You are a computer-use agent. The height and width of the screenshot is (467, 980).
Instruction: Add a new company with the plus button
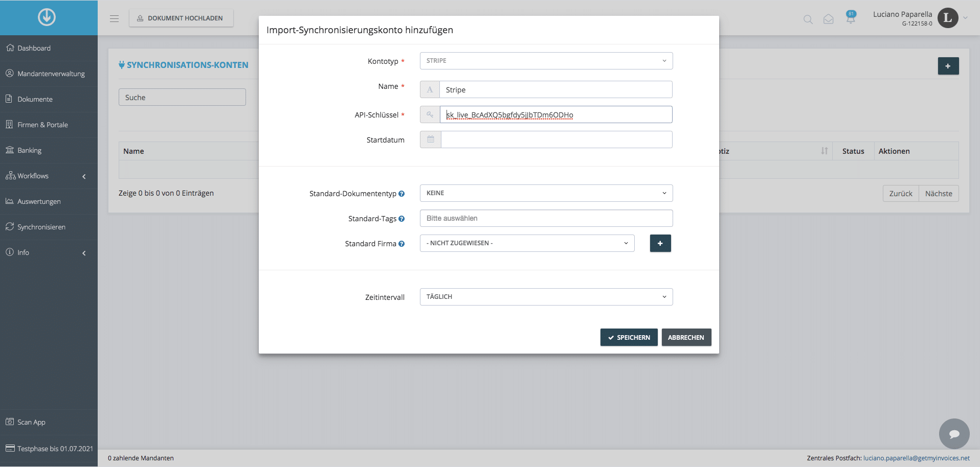click(660, 243)
